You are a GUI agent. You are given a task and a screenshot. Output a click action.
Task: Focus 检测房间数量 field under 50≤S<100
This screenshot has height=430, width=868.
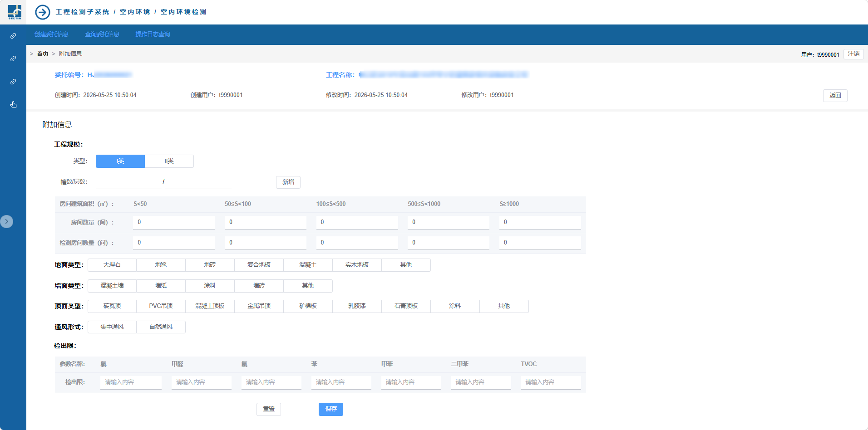click(x=266, y=243)
